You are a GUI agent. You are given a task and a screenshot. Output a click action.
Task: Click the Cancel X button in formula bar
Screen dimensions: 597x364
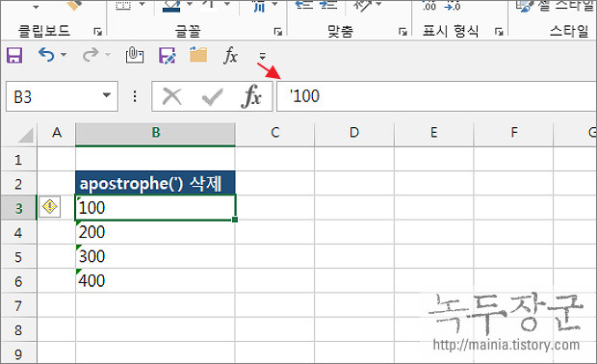coord(172,96)
